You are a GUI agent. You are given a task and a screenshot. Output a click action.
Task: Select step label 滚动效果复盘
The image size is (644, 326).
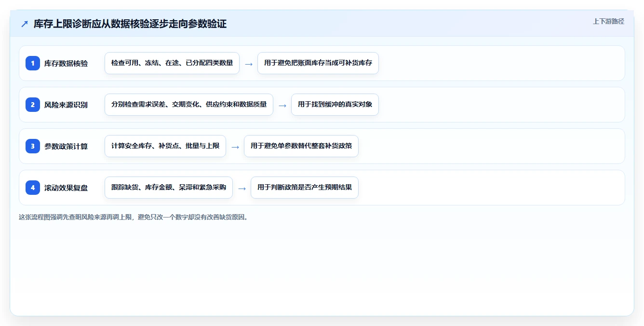coord(66,188)
